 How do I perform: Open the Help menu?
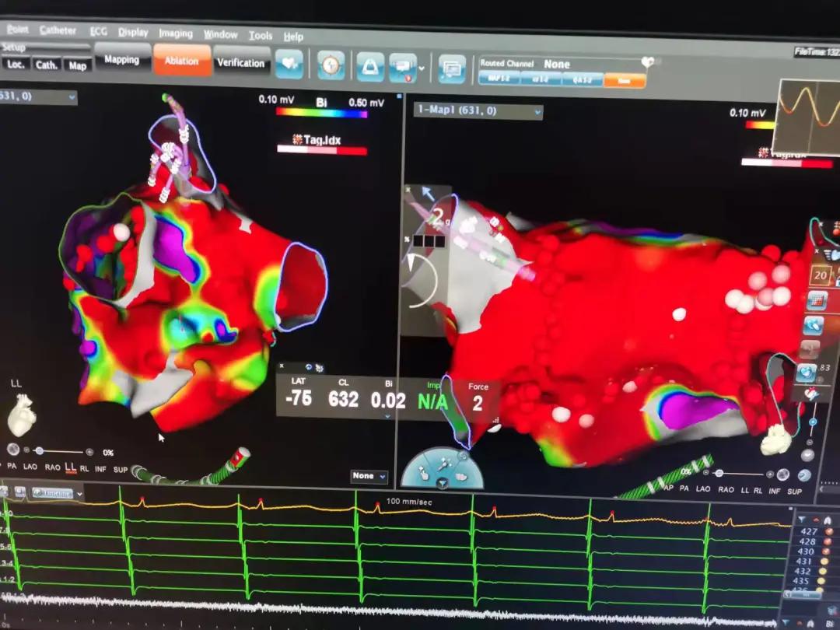pos(293,37)
